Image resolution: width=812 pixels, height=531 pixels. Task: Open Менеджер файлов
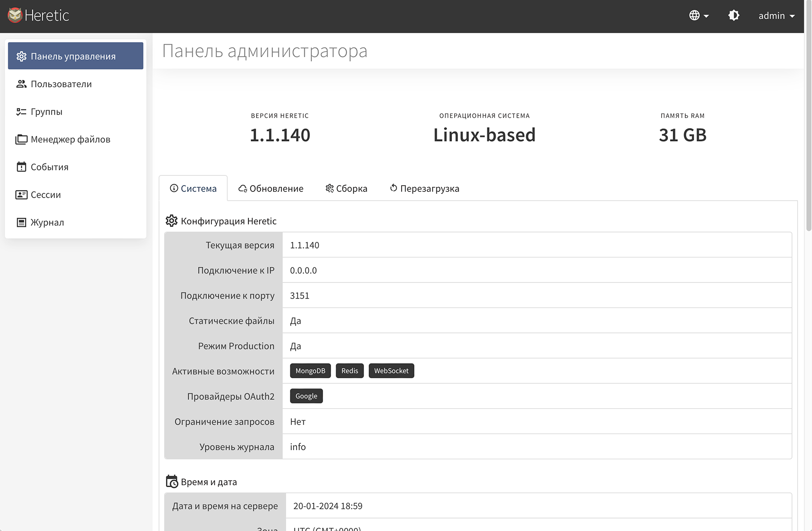(x=75, y=139)
